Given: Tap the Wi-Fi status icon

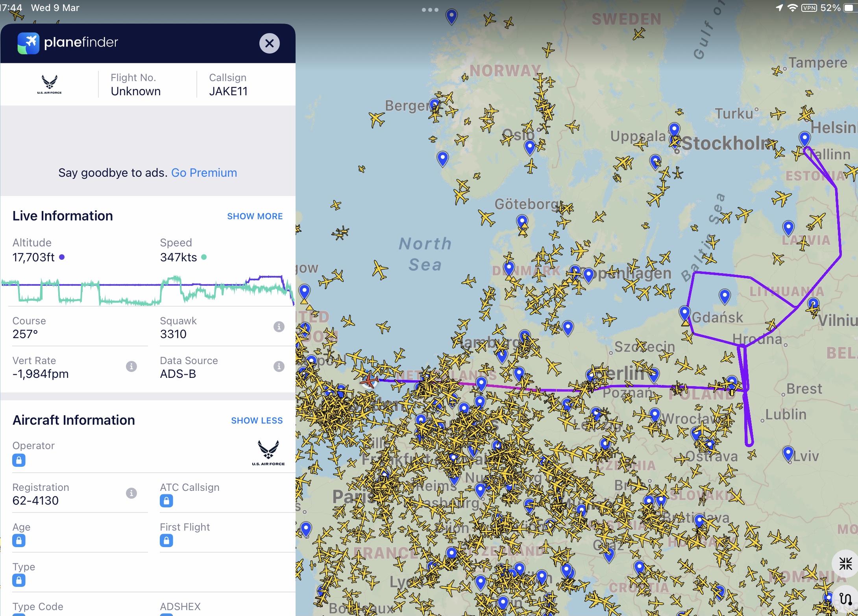Looking at the screenshot, I should click(x=792, y=8).
